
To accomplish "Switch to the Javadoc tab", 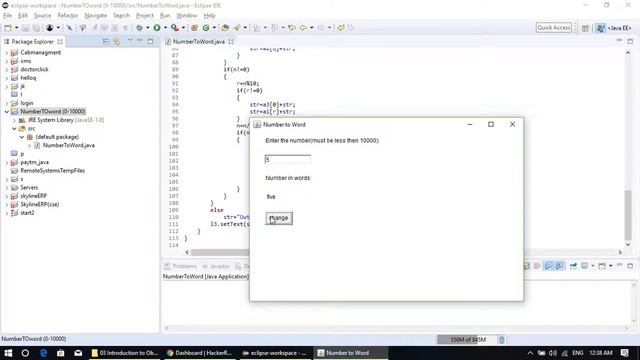I will [x=216, y=266].
